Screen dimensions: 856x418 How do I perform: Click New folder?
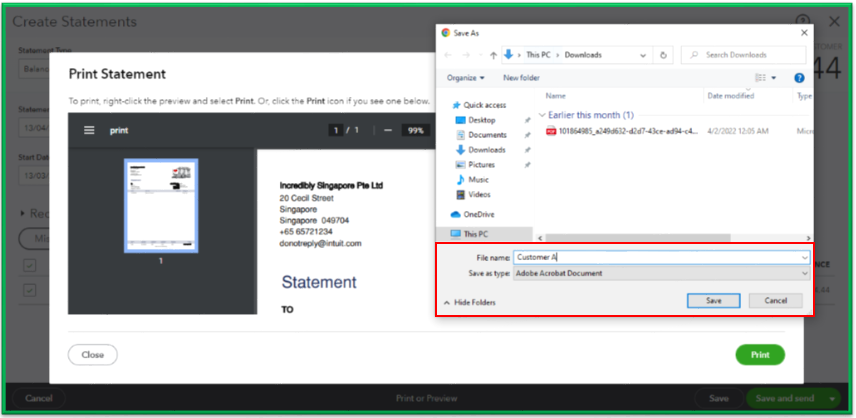(x=521, y=78)
